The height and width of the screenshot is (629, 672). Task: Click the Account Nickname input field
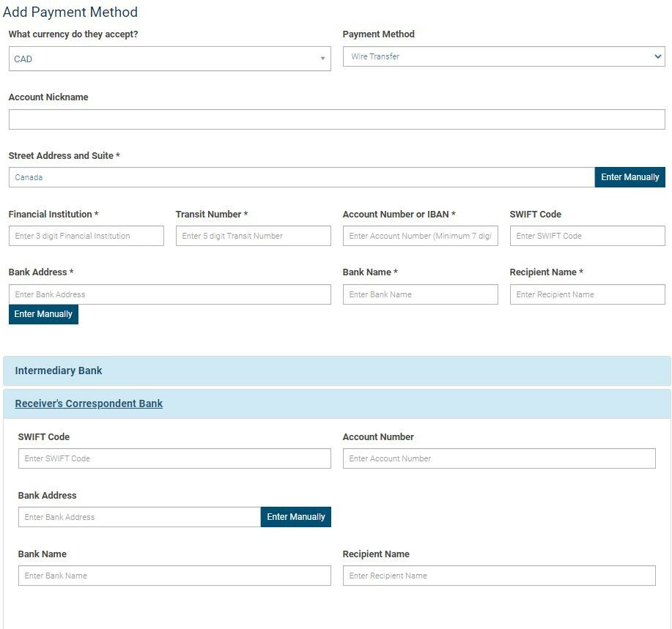(336, 119)
